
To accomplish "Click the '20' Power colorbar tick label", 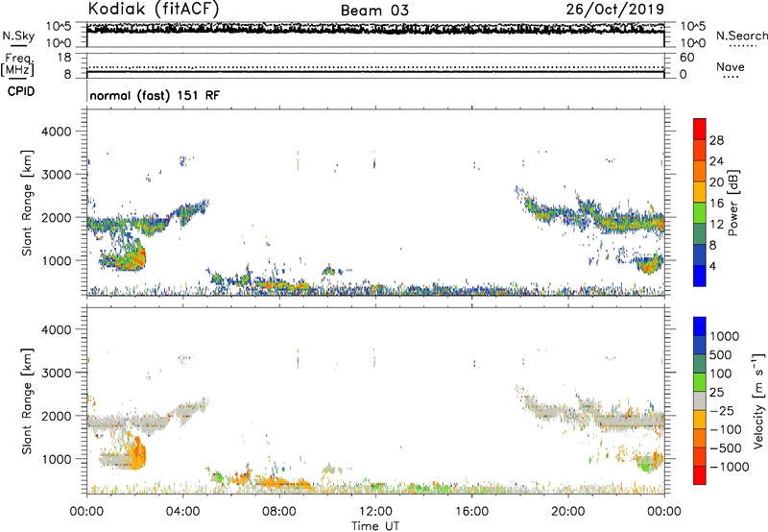I will [x=716, y=182].
